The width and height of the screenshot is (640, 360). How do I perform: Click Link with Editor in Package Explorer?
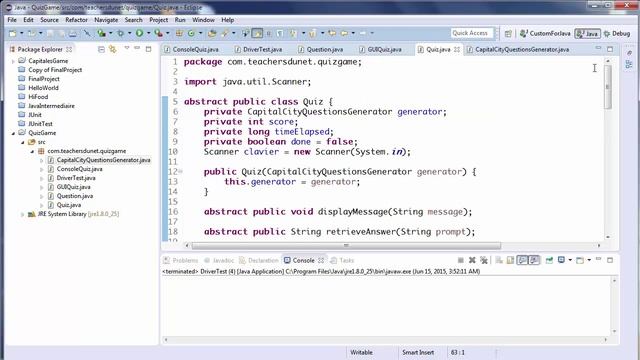[x=113, y=49]
